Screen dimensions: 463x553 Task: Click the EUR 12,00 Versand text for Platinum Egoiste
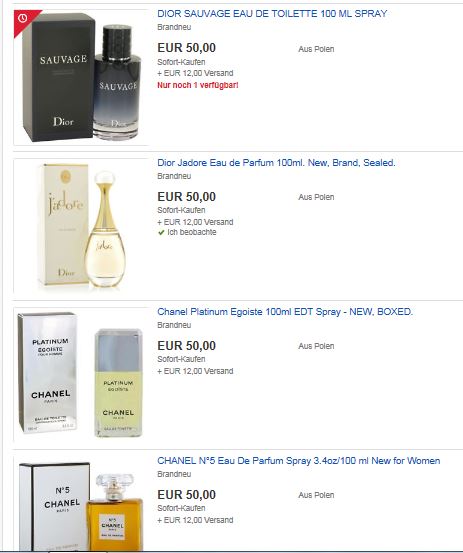point(195,371)
